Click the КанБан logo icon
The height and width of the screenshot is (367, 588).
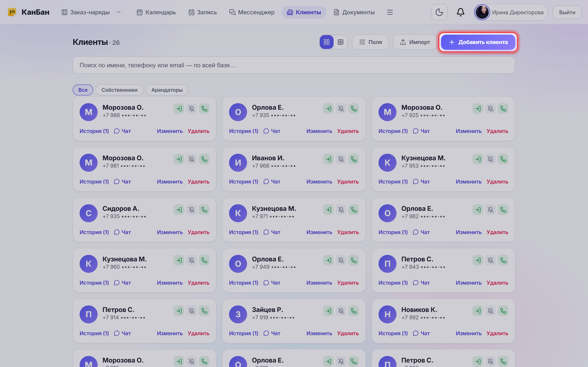pos(12,12)
